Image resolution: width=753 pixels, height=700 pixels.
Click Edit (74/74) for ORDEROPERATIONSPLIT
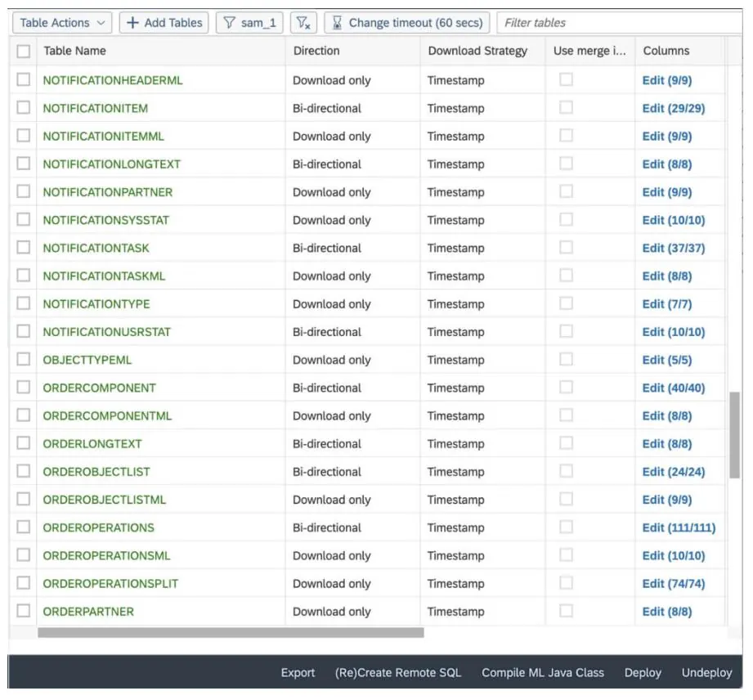[673, 584]
